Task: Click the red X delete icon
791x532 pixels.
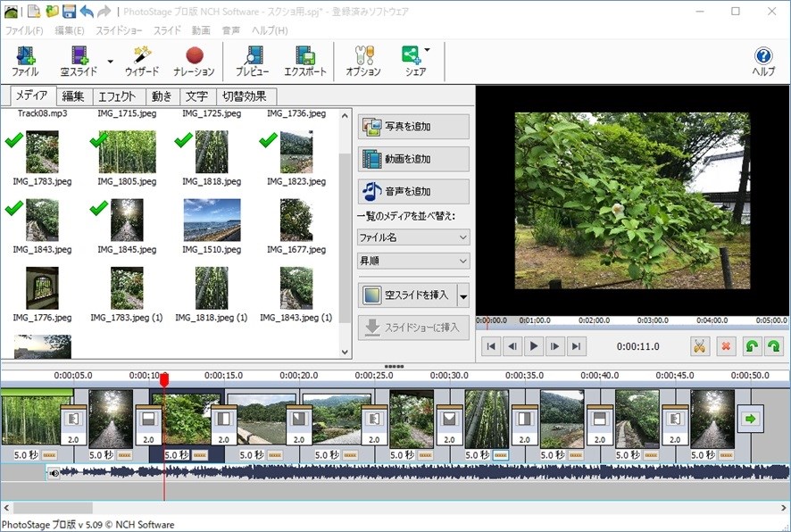Action: point(726,346)
